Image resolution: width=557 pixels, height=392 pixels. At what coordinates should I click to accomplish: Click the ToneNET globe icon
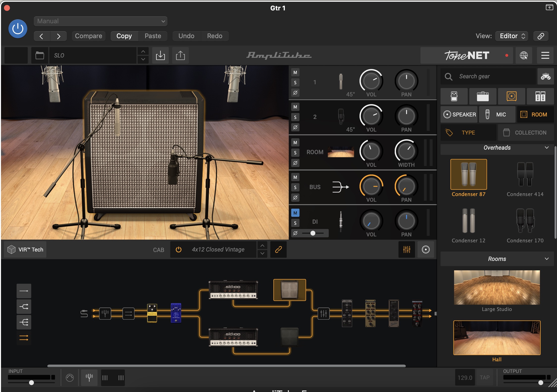tap(524, 56)
